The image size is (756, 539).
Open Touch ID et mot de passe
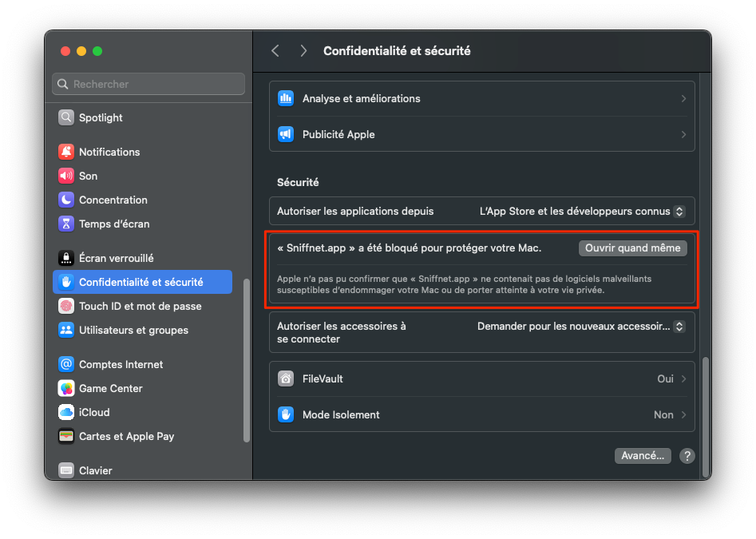click(142, 306)
